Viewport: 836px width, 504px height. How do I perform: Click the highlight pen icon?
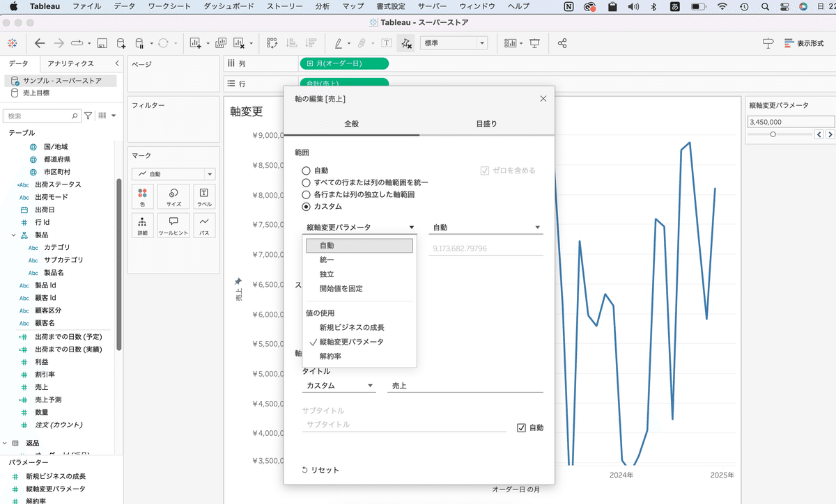(x=339, y=43)
